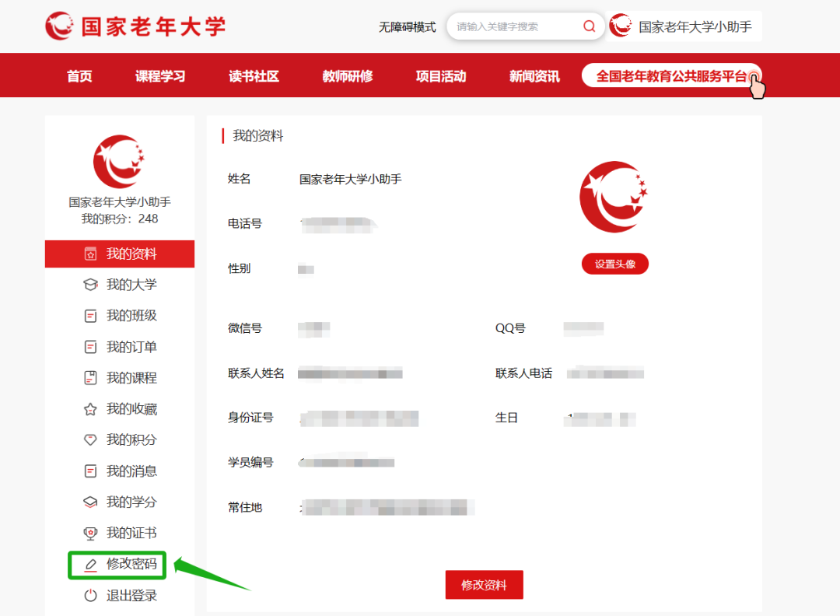Open the 教师研修 nav tab
The width and height of the screenshot is (840, 616).
[348, 76]
